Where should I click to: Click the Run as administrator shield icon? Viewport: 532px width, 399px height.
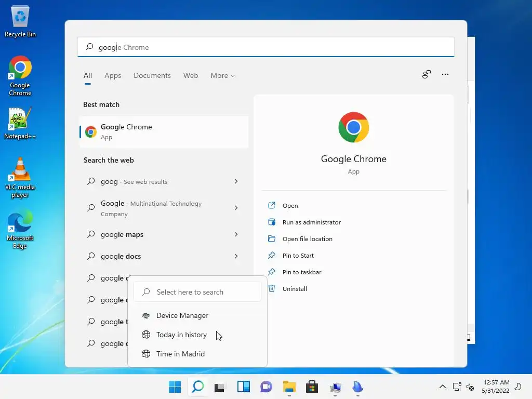pyautogui.click(x=271, y=222)
